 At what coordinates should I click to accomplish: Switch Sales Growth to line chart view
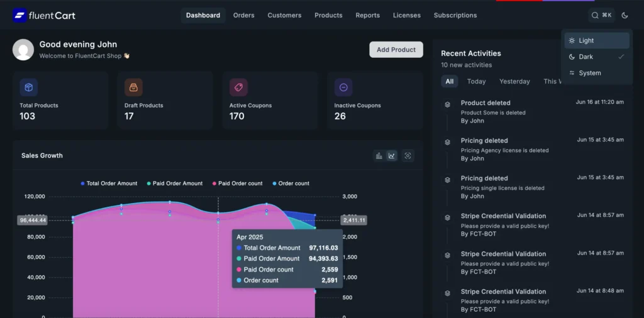tap(392, 155)
